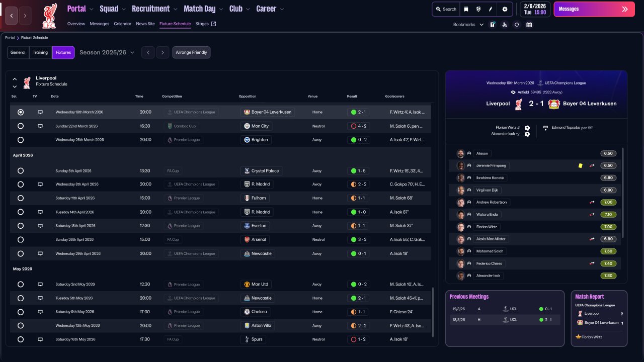This screenshot has height=362, width=644.
Task: Open the globe icon in the top toolbar
Action: [x=478, y=9]
